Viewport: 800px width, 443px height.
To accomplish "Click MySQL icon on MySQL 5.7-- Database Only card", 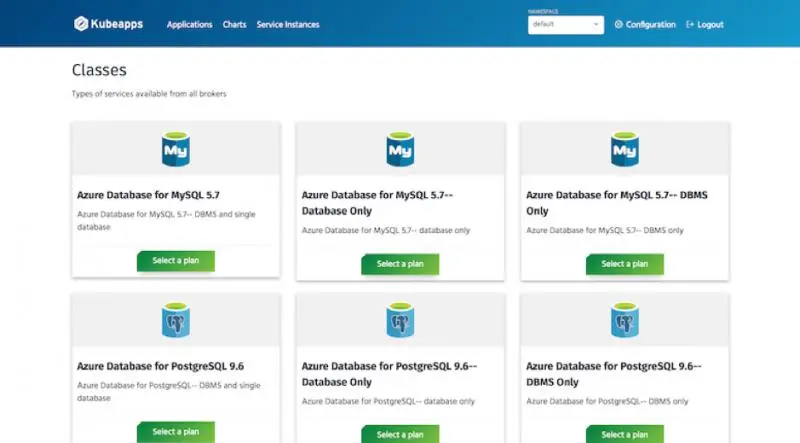I will 400,149.
